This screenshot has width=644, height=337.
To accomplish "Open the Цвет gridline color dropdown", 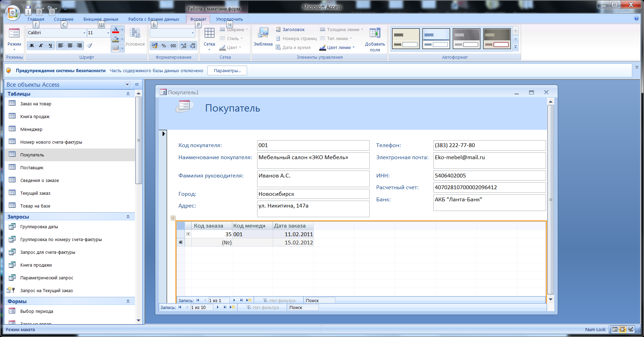I will tap(231, 48).
